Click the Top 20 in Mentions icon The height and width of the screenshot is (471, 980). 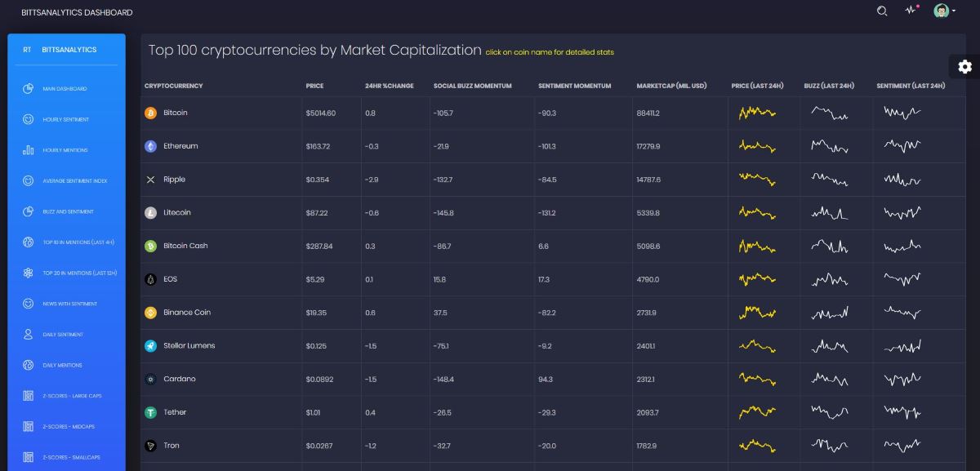[28, 273]
